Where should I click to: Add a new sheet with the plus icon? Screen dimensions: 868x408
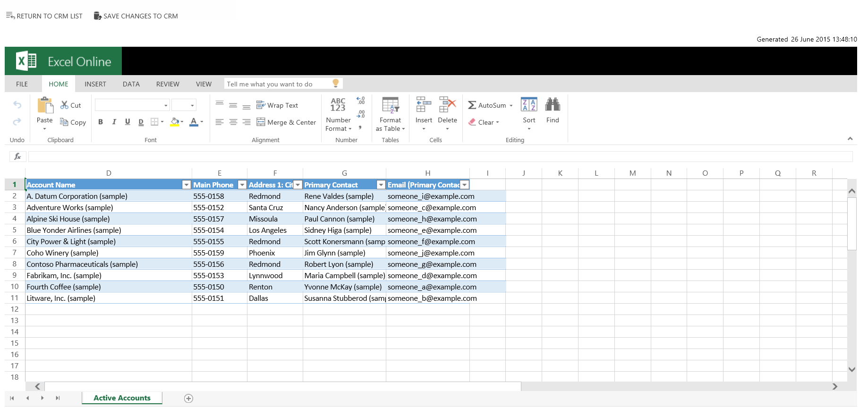coord(188,398)
